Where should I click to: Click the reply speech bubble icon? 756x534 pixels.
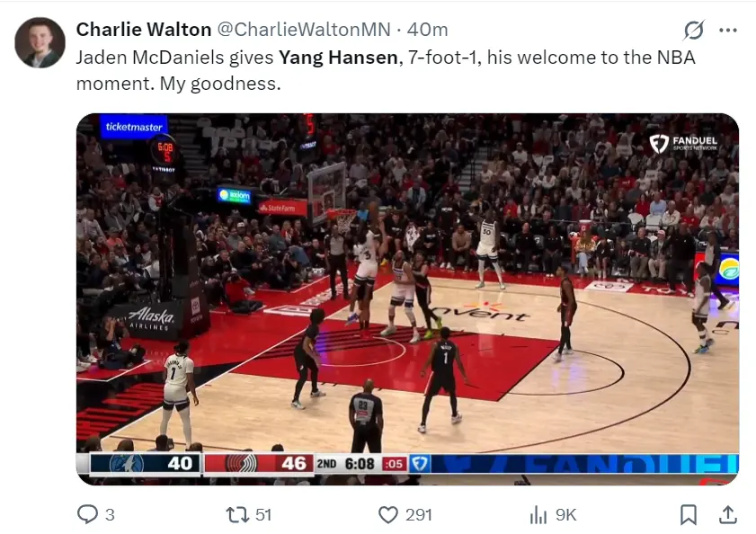(x=87, y=514)
